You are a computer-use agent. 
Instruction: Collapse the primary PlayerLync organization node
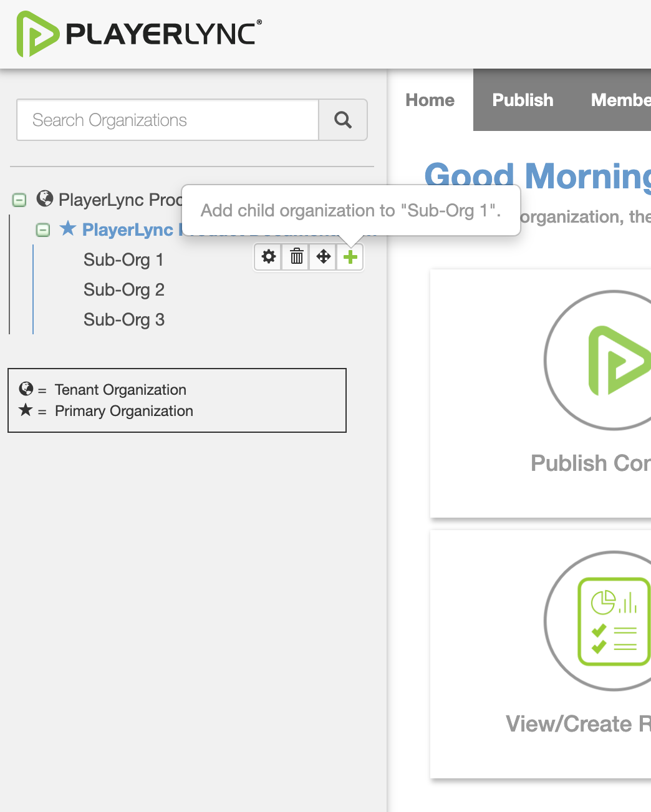click(x=43, y=230)
